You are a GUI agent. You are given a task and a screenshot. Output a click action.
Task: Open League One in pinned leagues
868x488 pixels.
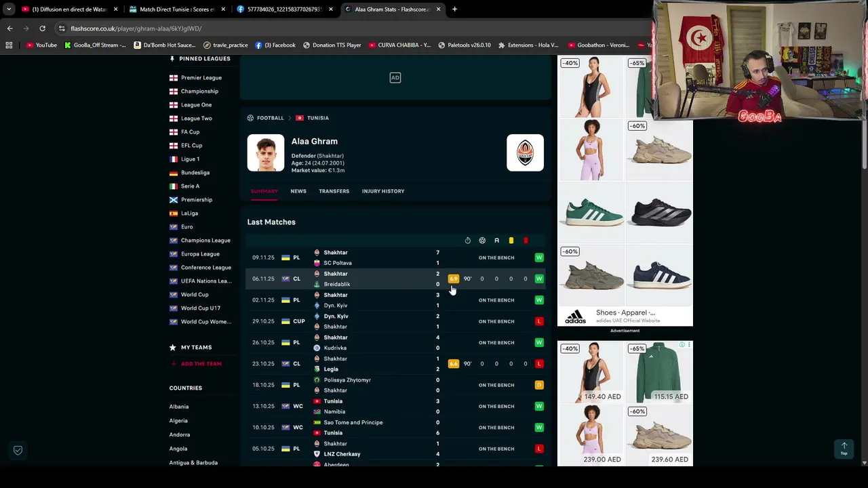[196, 105]
